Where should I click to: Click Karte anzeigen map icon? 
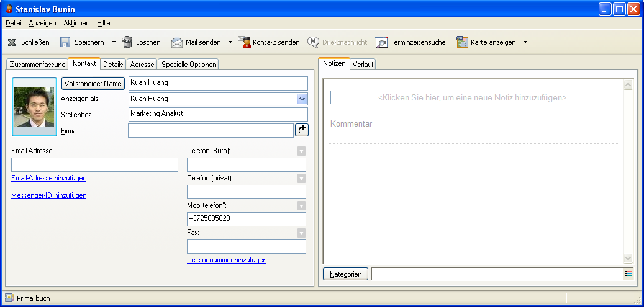pyautogui.click(x=462, y=42)
